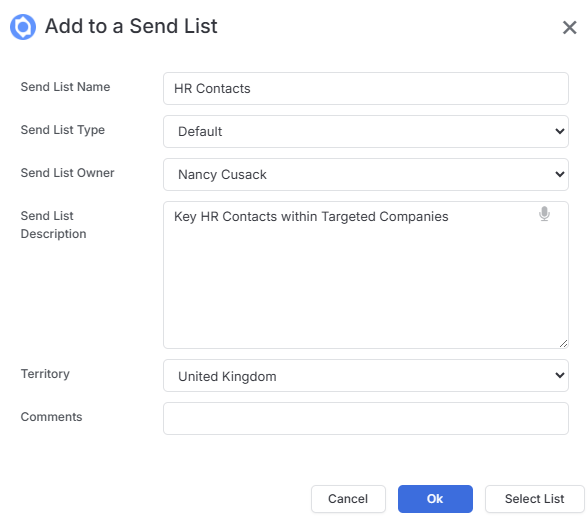Click the Send List Description label
This screenshot has width=587, height=525.
(x=54, y=225)
